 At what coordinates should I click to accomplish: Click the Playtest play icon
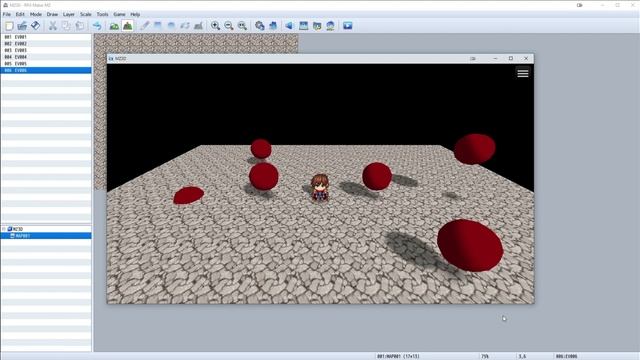348,26
